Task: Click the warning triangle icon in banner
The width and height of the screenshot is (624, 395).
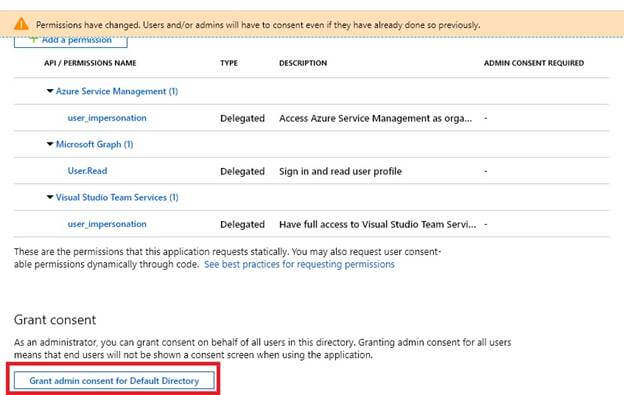Action: [x=21, y=24]
